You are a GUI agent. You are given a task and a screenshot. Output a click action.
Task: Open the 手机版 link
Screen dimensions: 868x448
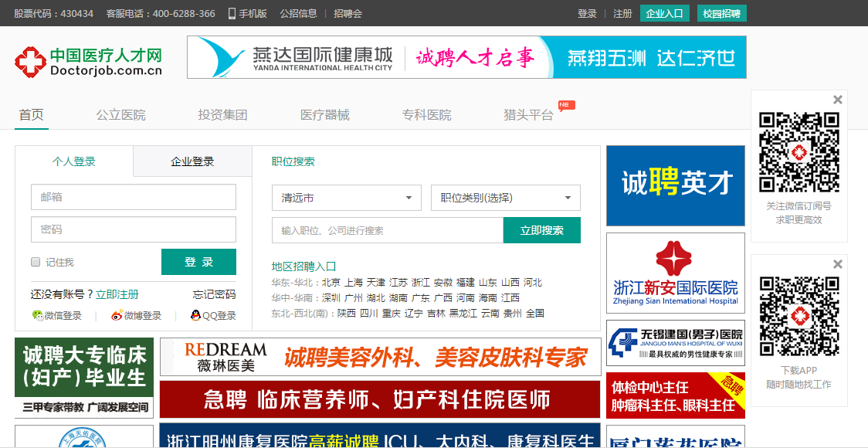tap(253, 13)
